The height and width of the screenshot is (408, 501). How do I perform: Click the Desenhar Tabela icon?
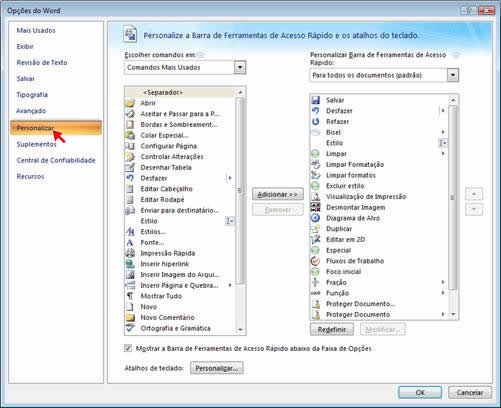coord(130,167)
